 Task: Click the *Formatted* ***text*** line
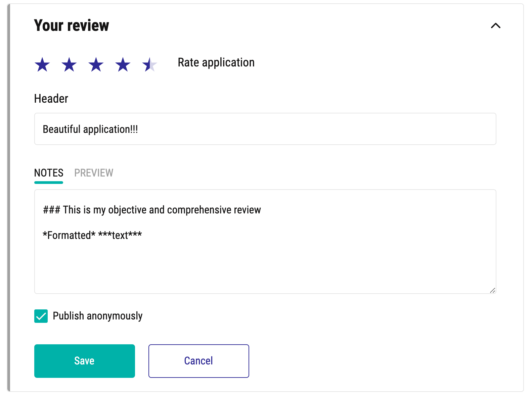coord(92,235)
